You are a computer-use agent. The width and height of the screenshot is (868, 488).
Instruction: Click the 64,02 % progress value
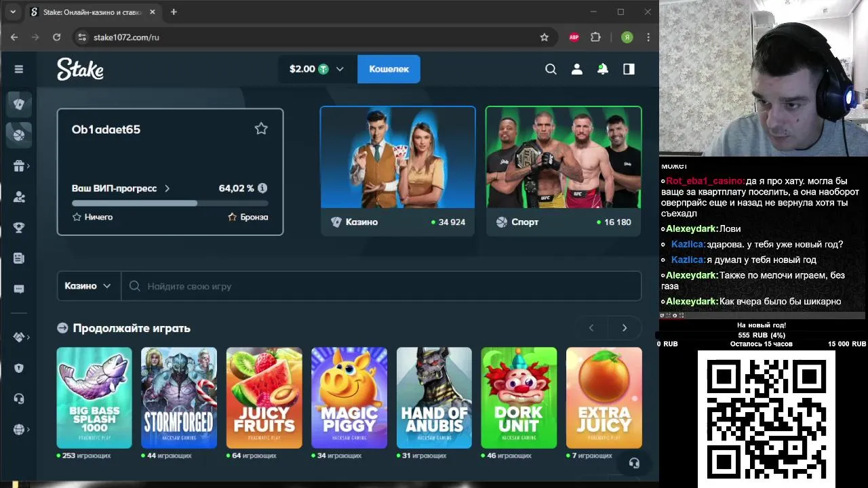[x=237, y=188]
